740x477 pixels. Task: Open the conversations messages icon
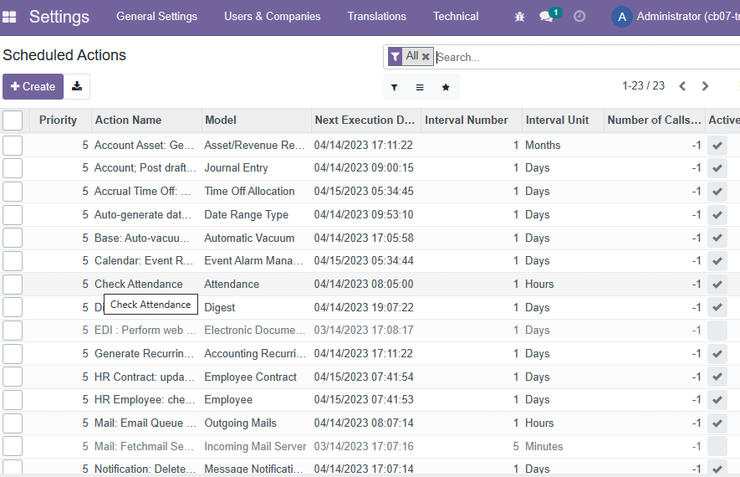tap(546, 17)
